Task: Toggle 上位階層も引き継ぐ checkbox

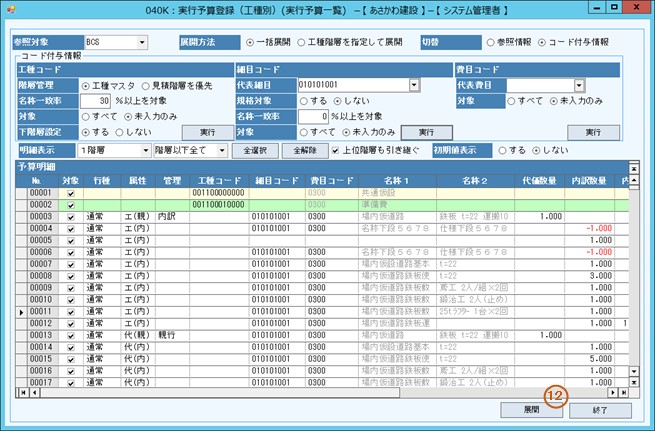Action: [x=335, y=149]
